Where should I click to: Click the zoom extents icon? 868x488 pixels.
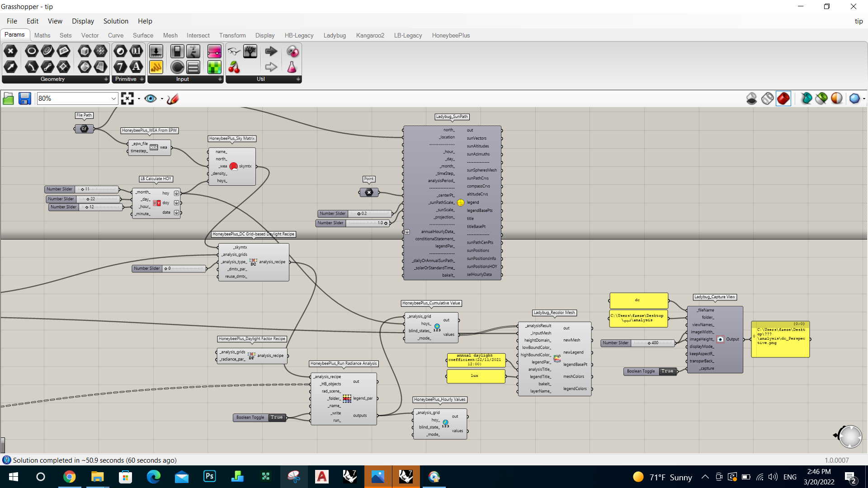pyautogui.click(x=127, y=99)
